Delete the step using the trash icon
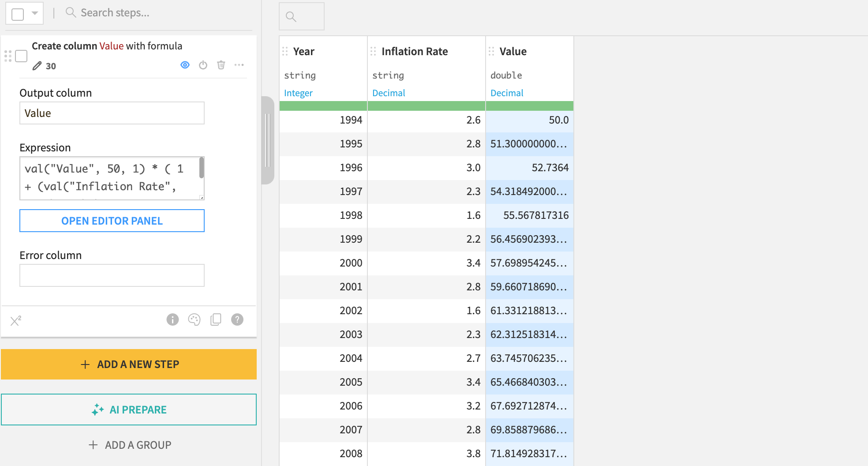This screenshot has height=466, width=868. 221,65
